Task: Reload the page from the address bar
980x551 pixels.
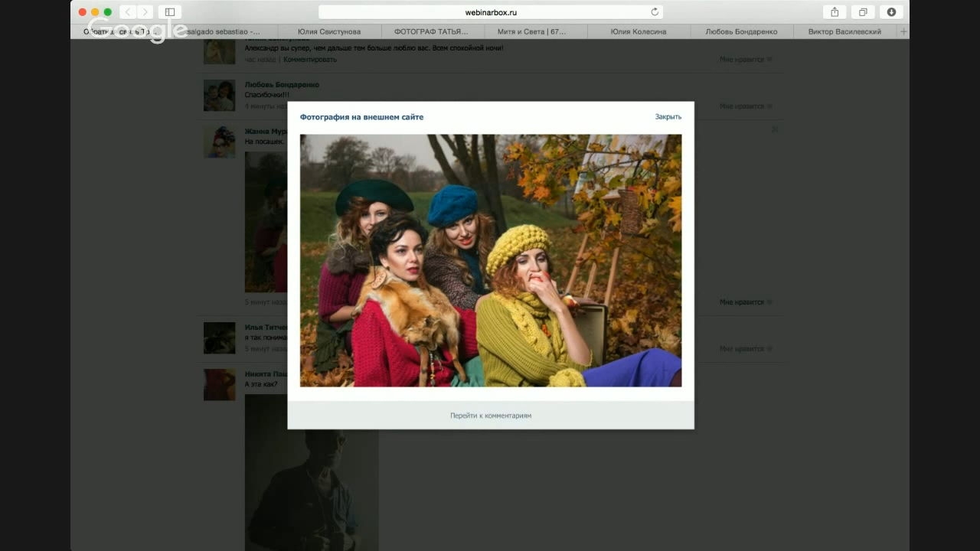Action: 655,12
